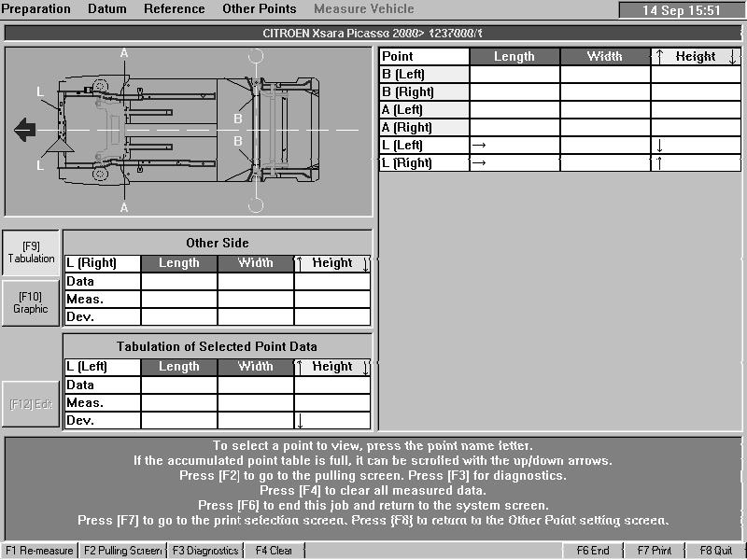Click the B (Left) Length cell in point table
The width and height of the screenshot is (747, 560).
click(x=514, y=75)
